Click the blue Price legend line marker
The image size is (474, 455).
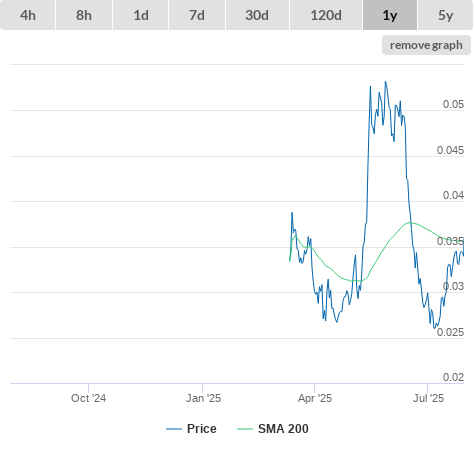tap(174, 429)
